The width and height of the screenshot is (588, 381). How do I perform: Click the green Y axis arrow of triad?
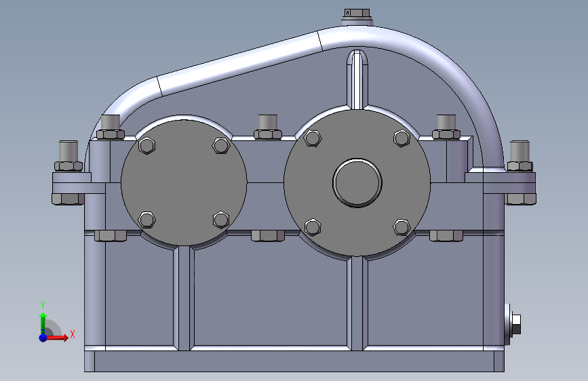point(43,322)
